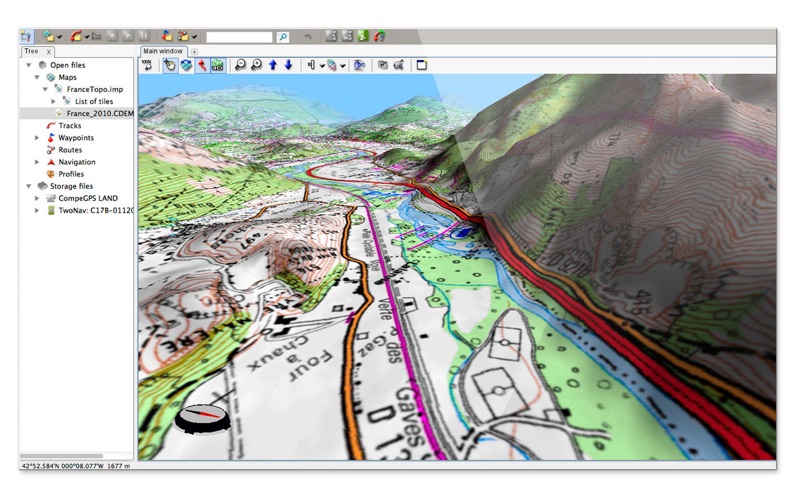Expand the List of tiles node

click(53, 101)
